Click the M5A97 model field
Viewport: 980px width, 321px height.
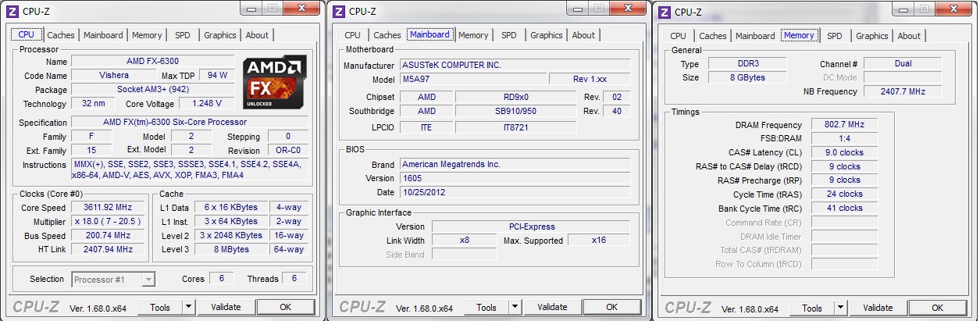pyautogui.click(x=472, y=80)
